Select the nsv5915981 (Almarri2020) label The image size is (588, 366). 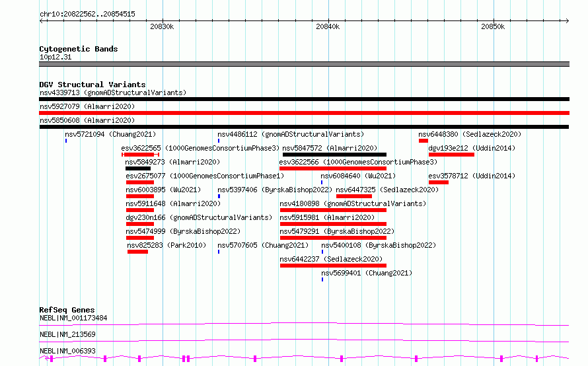point(327,217)
